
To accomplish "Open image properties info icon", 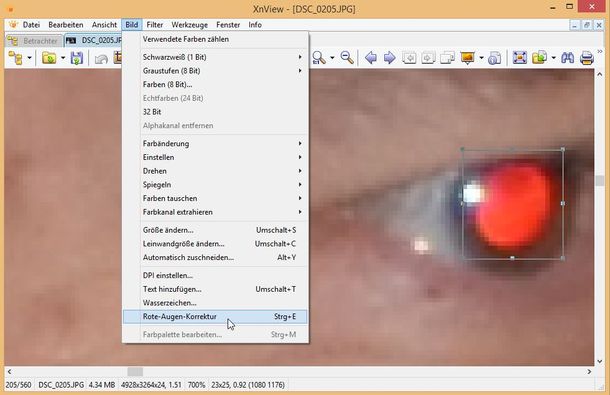I will coord(495,58).
